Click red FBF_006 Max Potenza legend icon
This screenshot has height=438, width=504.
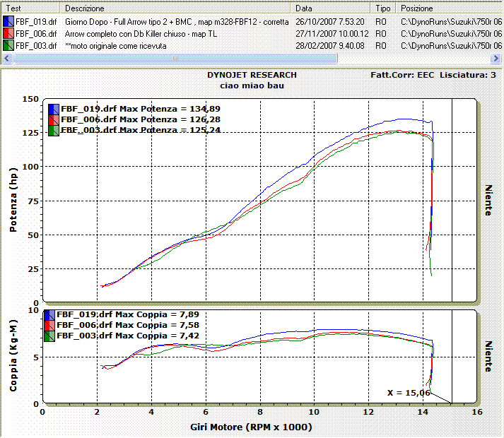pyautogui.click(x=52, y=119)
